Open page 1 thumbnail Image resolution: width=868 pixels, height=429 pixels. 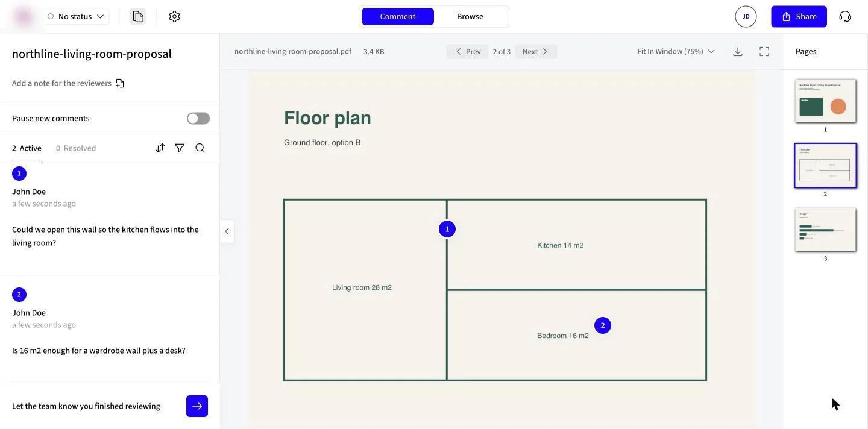click(x=826, y=101)
